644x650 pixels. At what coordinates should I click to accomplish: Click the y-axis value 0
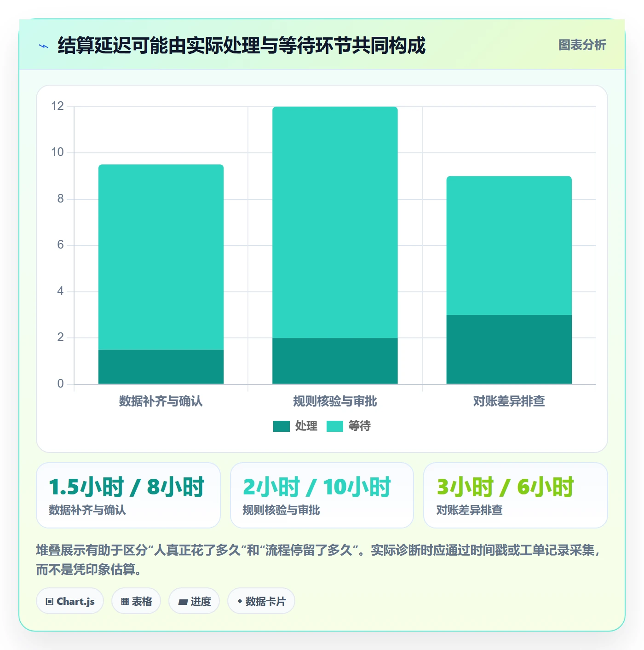pos(60,384)
